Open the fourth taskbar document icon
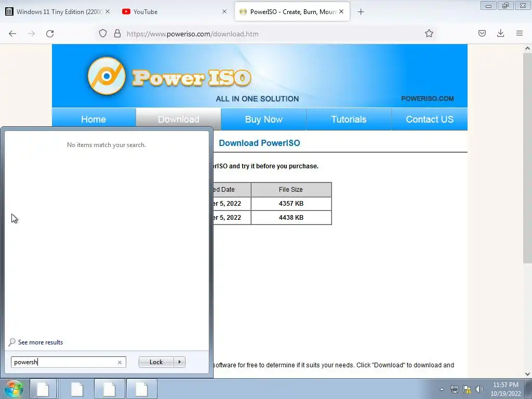This screenshot has width=532, height=399. [x=141, y=389]
